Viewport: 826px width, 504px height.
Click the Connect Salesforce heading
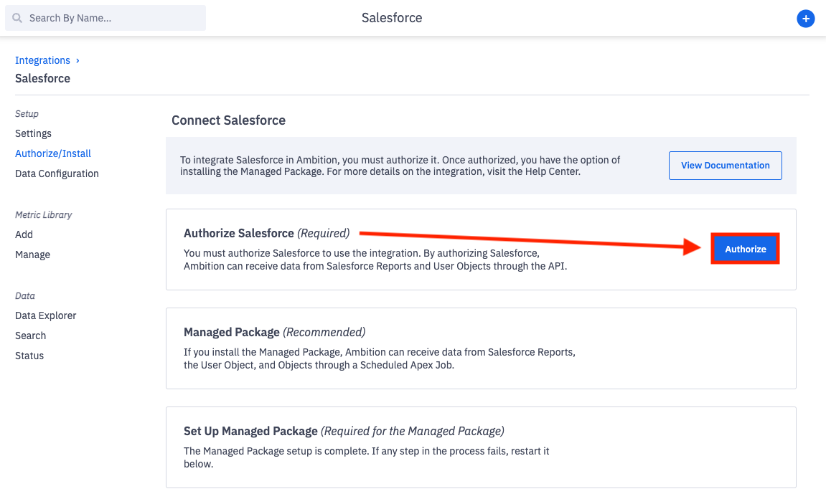pos(228,120)
